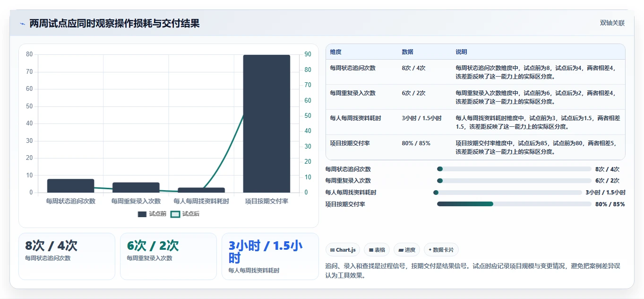
Task: Click the 80% / 85% value beside progress bar
Action: pos(610,204)
